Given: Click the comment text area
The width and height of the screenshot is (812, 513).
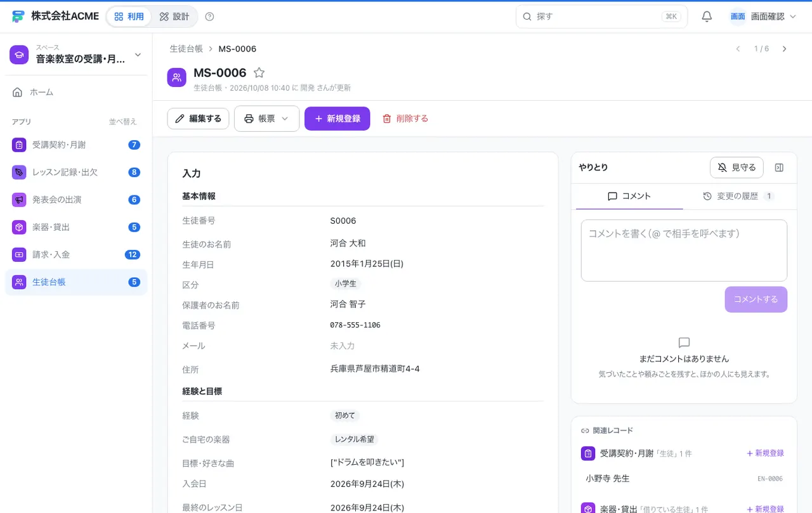Looking at the screenshot, I should point(684,250).
